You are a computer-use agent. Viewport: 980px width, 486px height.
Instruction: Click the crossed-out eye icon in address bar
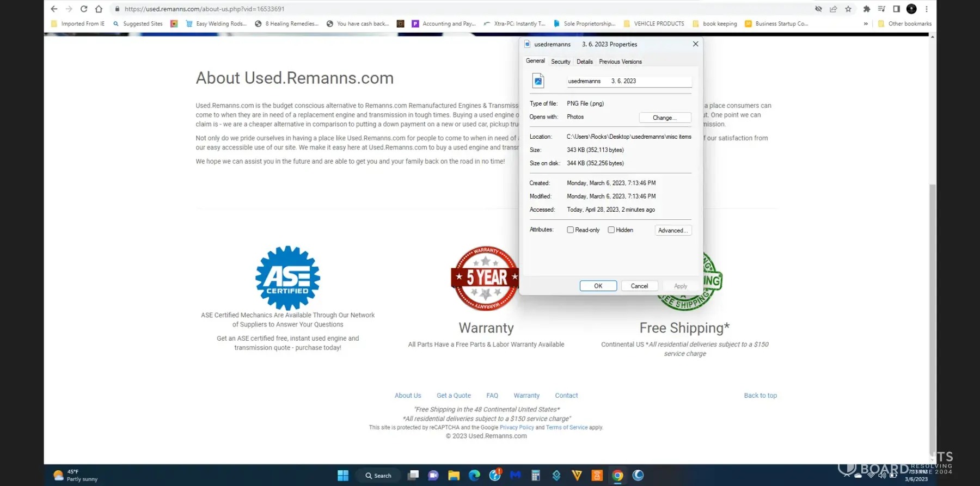coord(818,9)
